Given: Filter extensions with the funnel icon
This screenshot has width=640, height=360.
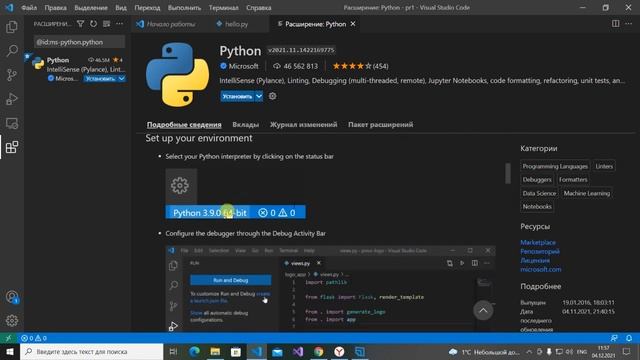Looking at the screenshot, I should coord(80,24).
